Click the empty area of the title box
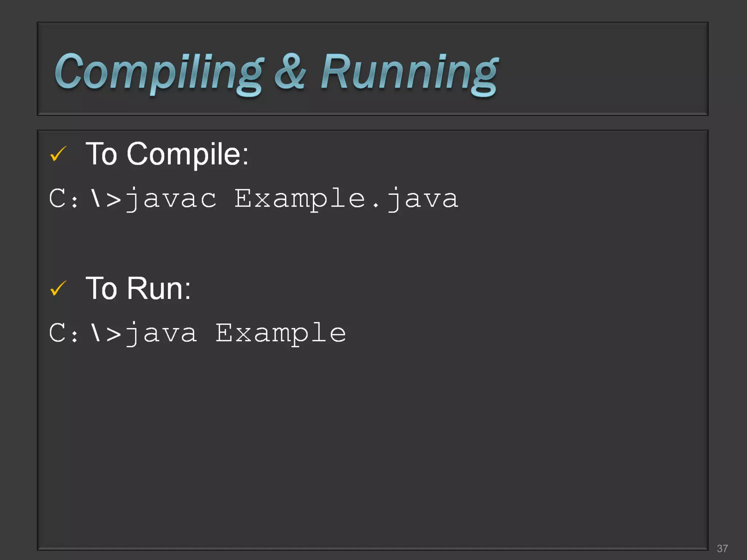The width and height of the screenshot is (747, 560). coord(602,69)
